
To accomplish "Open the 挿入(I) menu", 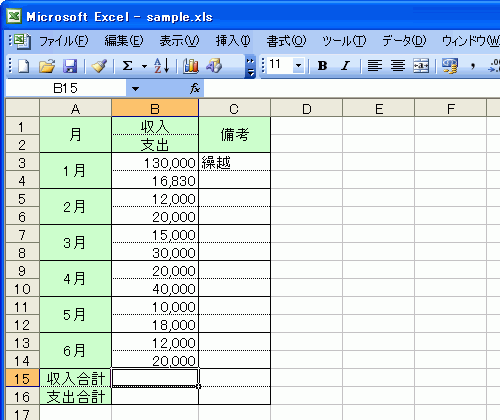I will pos(233,41).
